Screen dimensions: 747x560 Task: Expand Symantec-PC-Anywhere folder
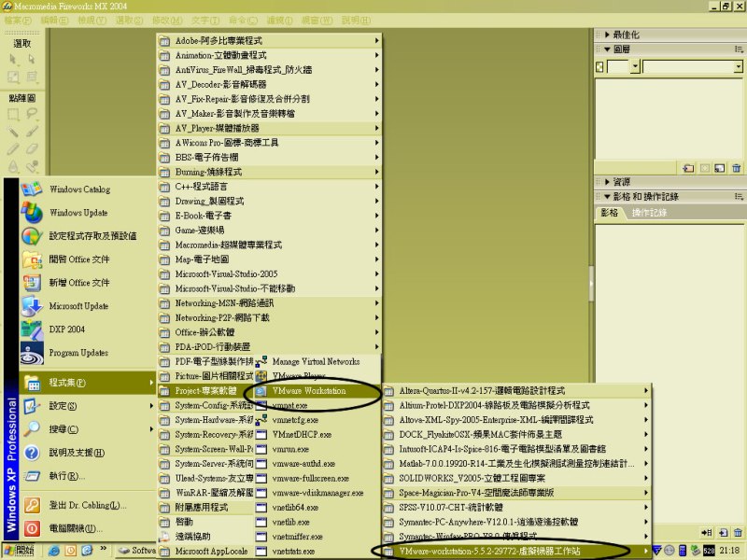(517, 523)
